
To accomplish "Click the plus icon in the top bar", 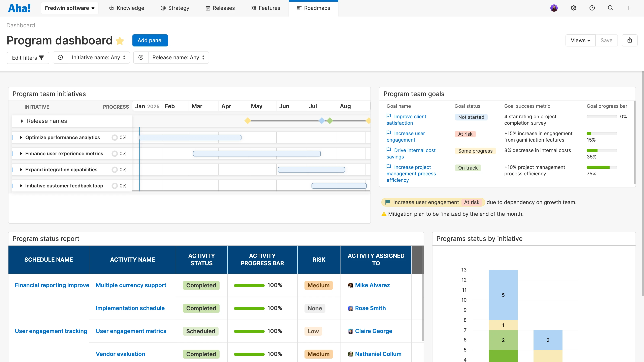I will (x=629, y=8).
